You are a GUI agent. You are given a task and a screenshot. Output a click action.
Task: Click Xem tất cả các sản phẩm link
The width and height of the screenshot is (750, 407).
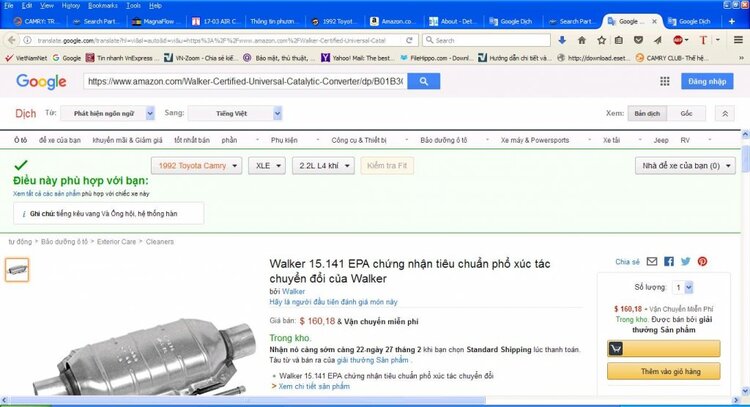(x=46, y=194)
